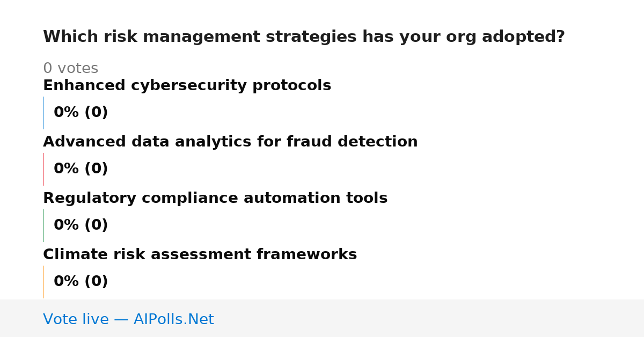This screenshot has width=644, height=337.
Task: Open the Vote live — AIPolls.Net link
Action: point(128,319)
